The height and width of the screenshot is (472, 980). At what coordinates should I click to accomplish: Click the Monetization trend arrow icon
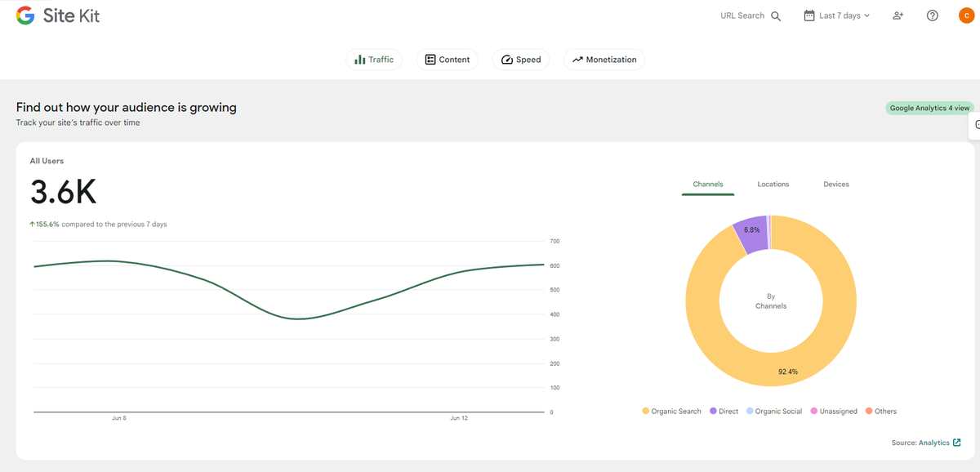[x=577, y=60]
